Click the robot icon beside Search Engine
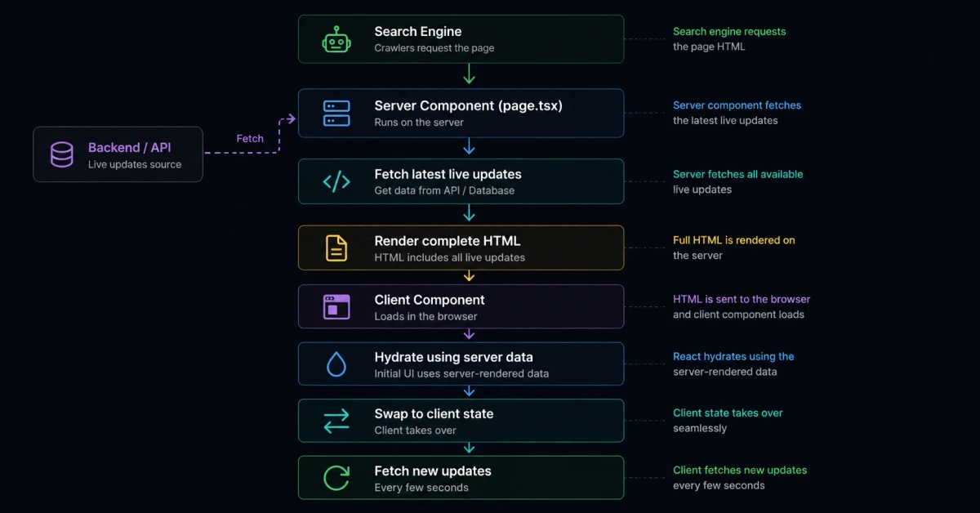 click(x=336, y=39)
